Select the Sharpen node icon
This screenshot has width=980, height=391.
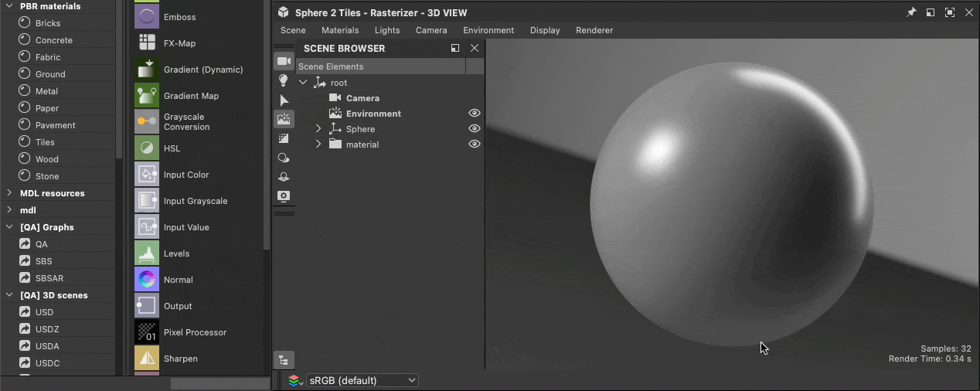pos(147,358)
